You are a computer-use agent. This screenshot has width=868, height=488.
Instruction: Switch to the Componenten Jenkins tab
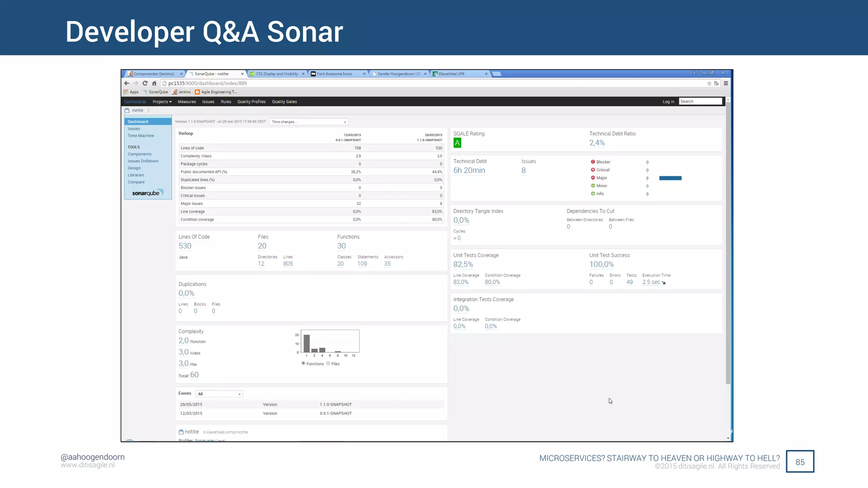[x=154, y=74]
